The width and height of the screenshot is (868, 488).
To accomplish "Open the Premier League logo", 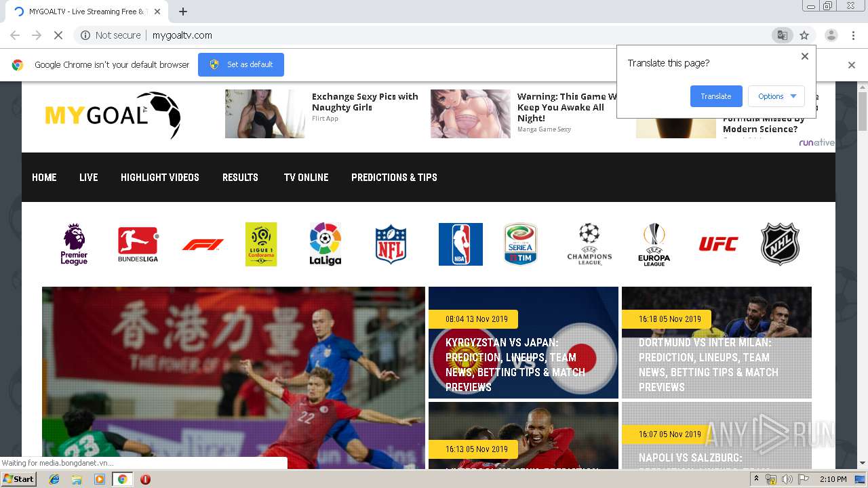I will [74, 244].
